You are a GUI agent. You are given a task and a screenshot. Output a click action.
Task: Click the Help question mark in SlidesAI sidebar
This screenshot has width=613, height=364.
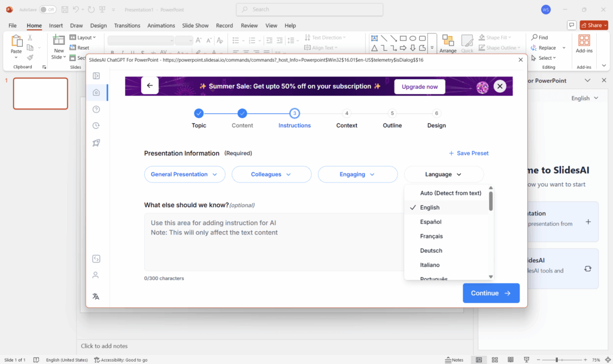pos(96,109)
